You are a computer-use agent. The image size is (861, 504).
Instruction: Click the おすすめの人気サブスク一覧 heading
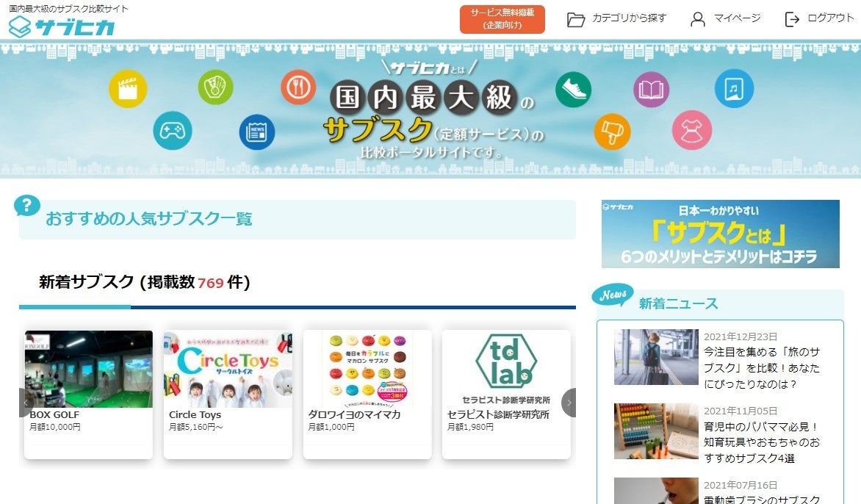coord(148,219)
